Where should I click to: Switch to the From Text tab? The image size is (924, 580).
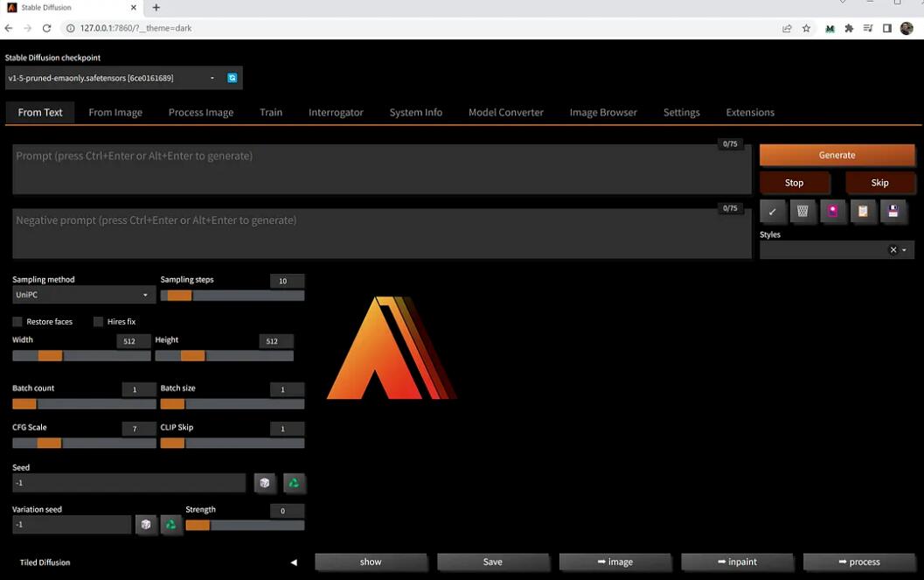(40, 113)
